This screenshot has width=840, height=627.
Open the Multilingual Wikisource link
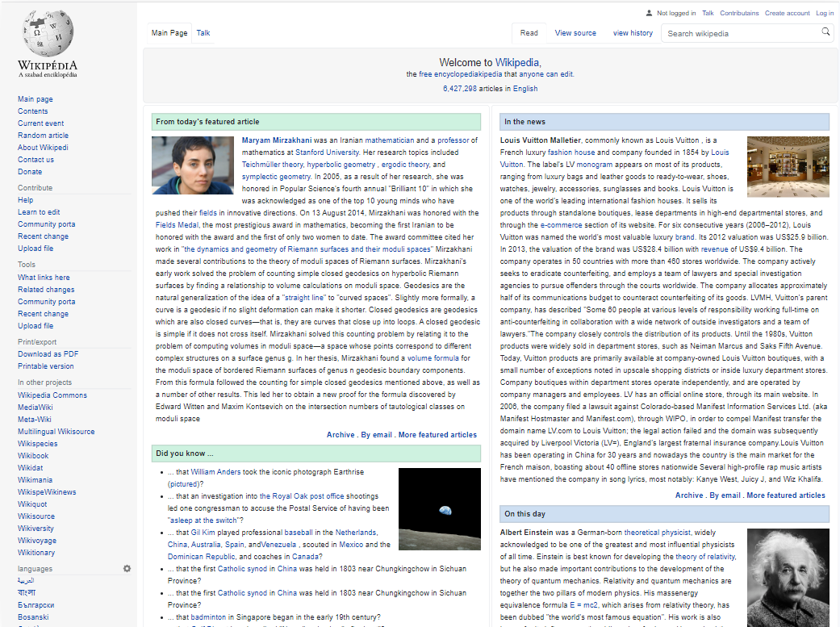56,432
